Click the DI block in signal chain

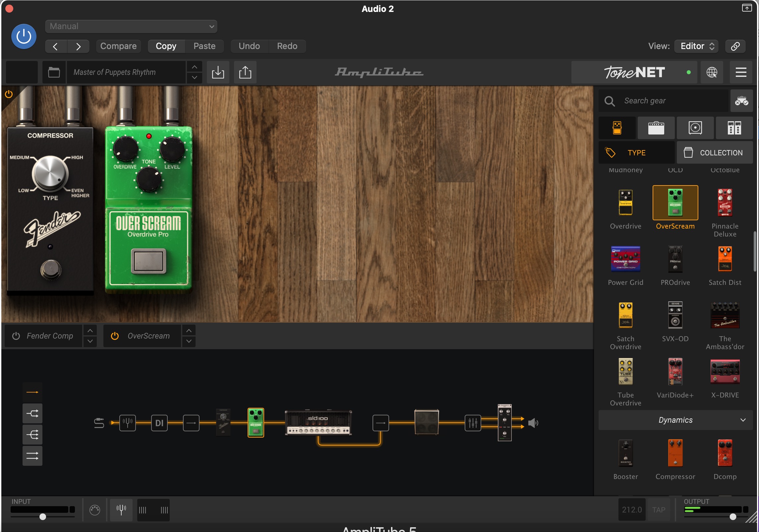pos(159,423)
